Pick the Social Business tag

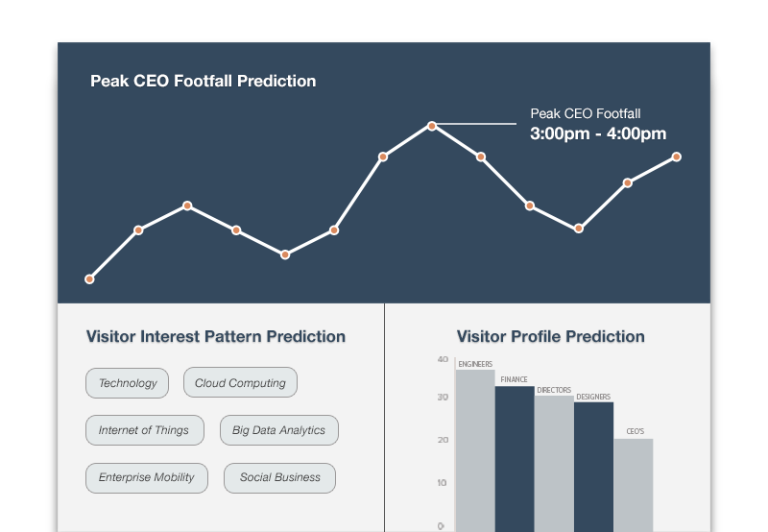click(x=279, y=477)
